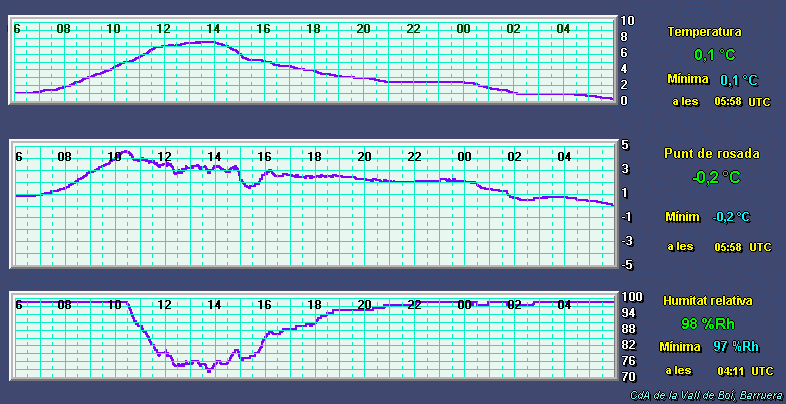Select the cyan minimum temperature 0,1 °C
This screenshot has width=786, height=404.
(739, 80)
